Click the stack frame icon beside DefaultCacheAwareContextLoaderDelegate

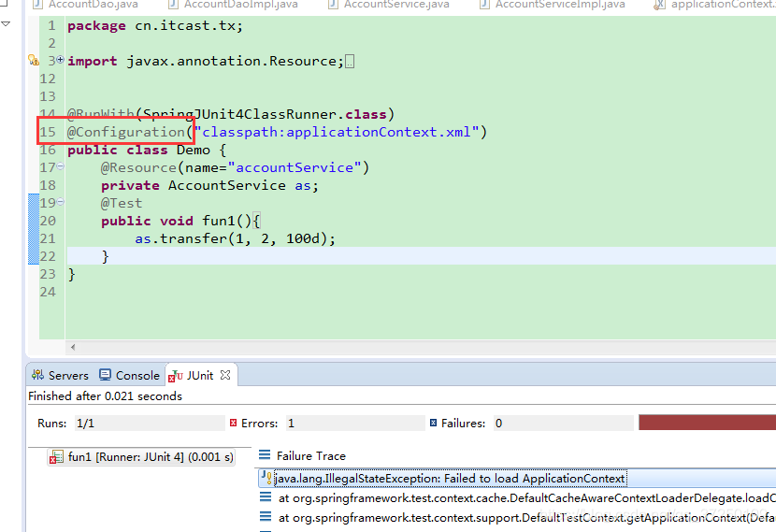coord(266,496)
